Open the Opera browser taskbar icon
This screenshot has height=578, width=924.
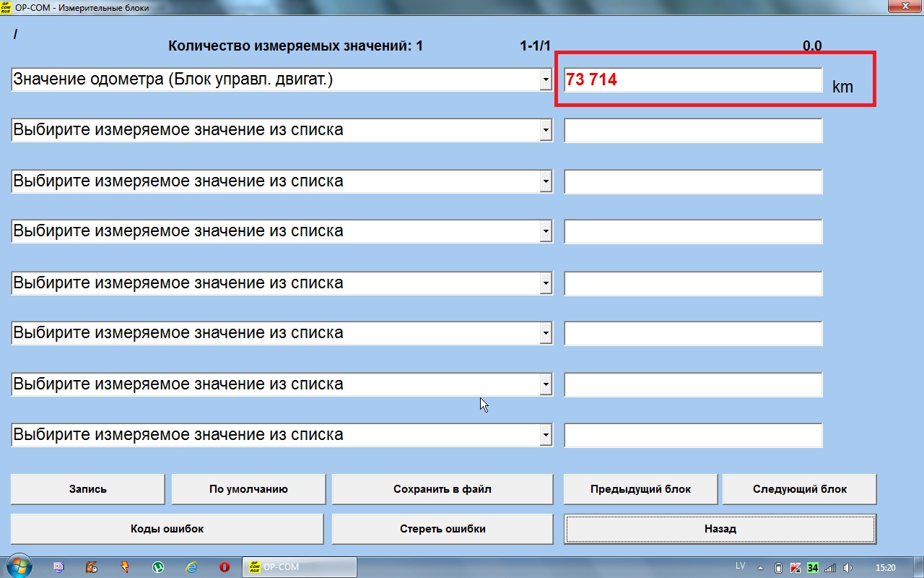click(x=224, y=567)
